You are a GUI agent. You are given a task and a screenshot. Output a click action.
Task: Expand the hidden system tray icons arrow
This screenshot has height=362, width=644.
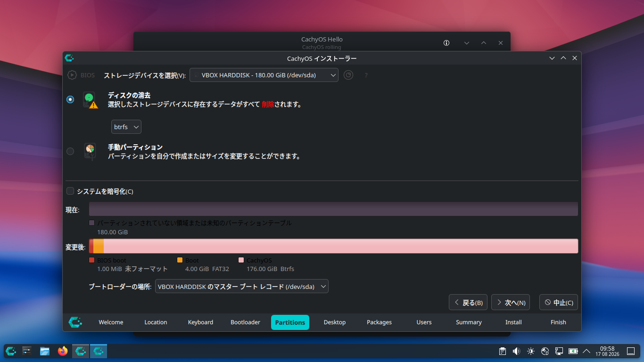tap(586, 351)
